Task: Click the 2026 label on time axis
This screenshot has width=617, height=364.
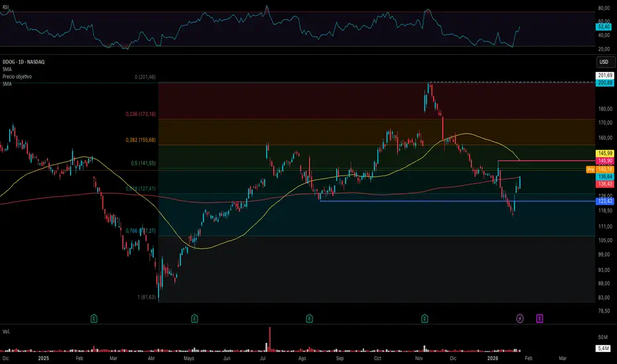Action: pyautogui.click(x=493, y=358)
